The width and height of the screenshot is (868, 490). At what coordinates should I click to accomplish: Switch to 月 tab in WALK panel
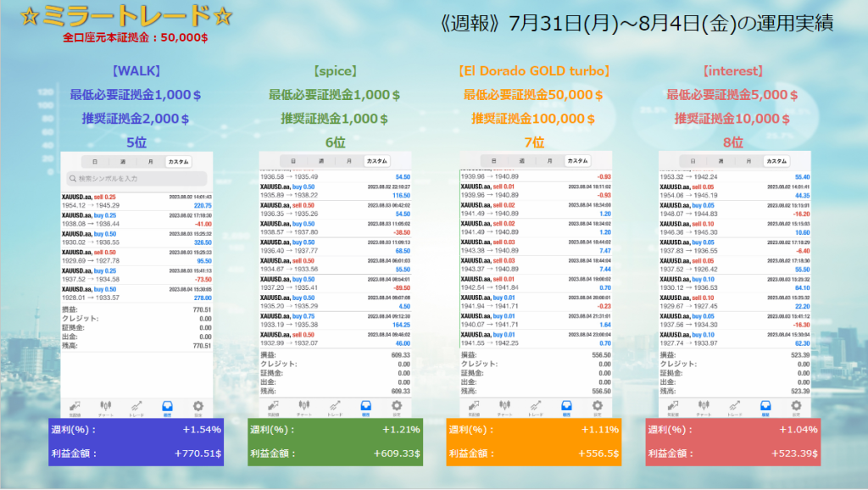pos(150,162)
